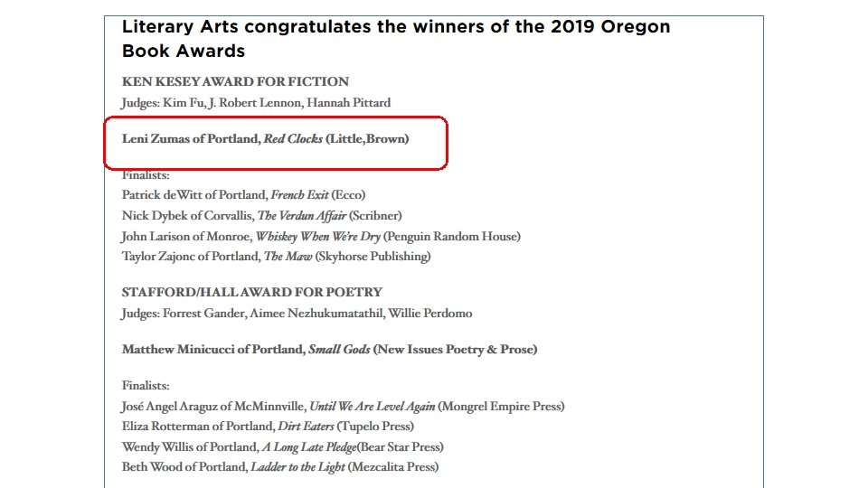
Task: Click the Red Clocks book title
Action: point(293,139)
